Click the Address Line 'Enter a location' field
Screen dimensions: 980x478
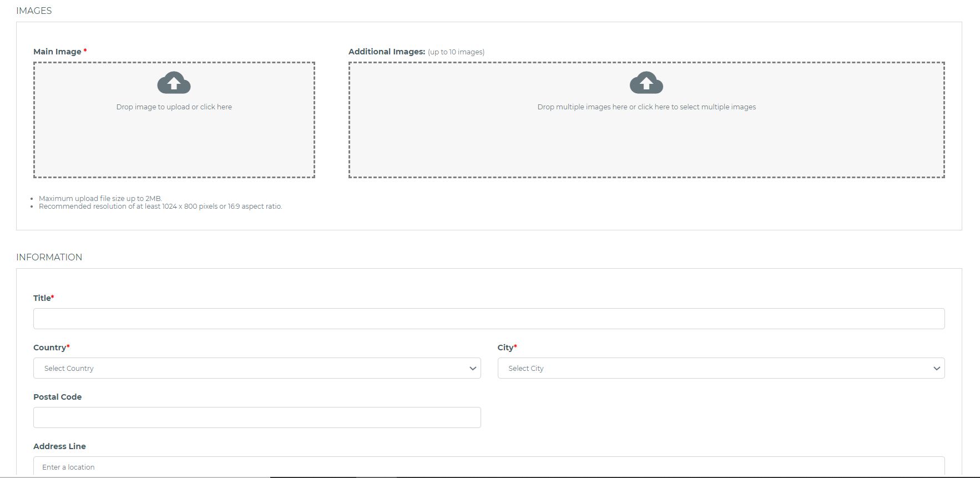coord(489,466)
